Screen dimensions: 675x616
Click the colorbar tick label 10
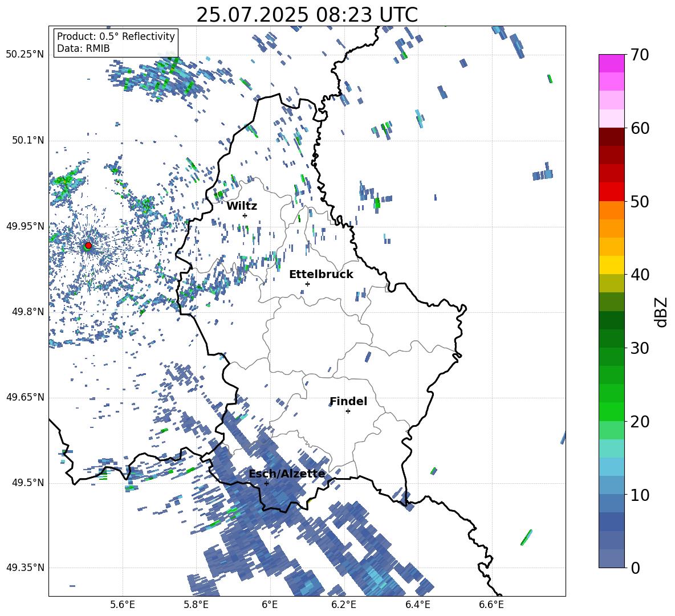[640, 495]
